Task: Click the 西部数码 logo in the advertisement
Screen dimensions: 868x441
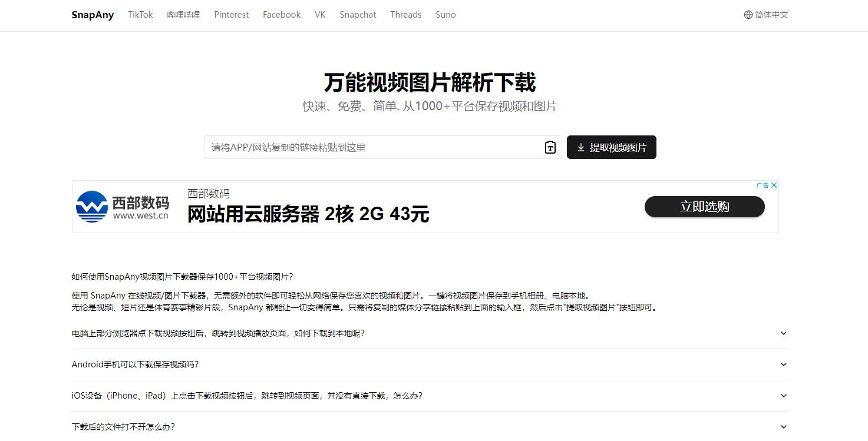Action: [91, 205]
